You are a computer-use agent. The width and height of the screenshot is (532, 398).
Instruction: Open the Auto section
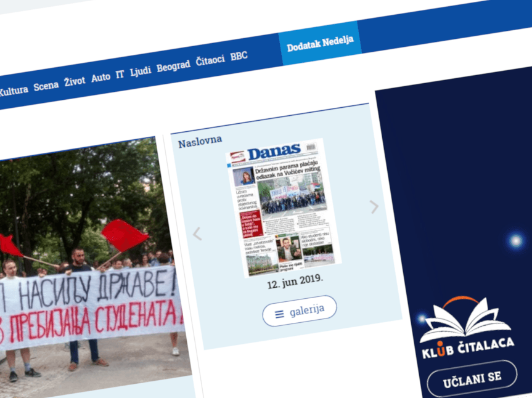100,76
